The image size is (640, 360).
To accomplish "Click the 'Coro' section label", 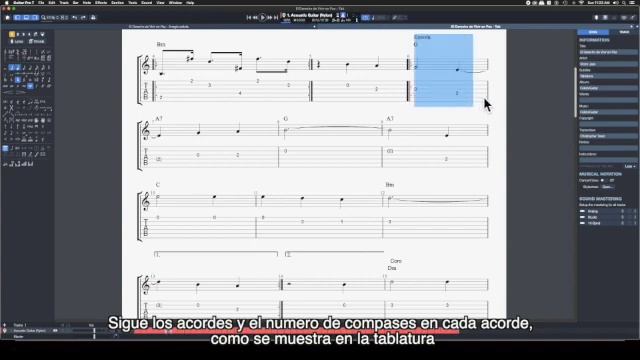I will coord(396,261).
